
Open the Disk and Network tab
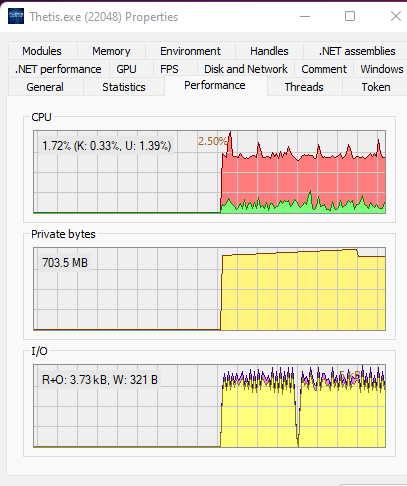246,69
